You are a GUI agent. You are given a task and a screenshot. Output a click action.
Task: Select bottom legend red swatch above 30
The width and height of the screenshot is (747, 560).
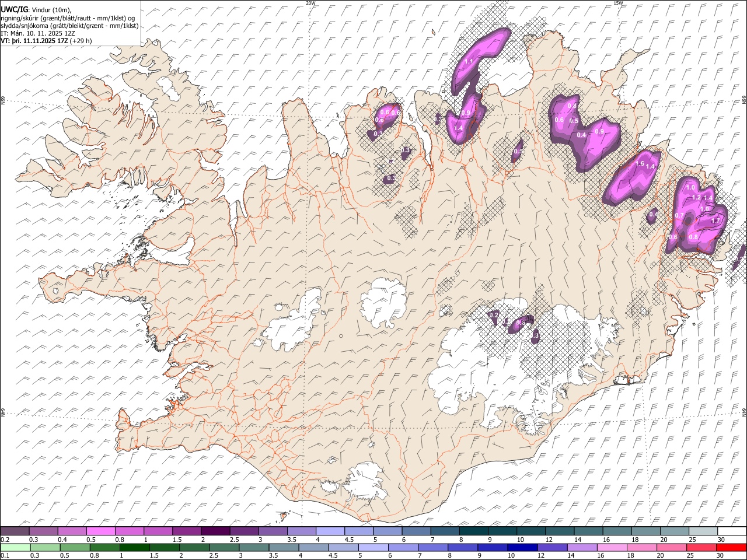[x=731, y=547]
